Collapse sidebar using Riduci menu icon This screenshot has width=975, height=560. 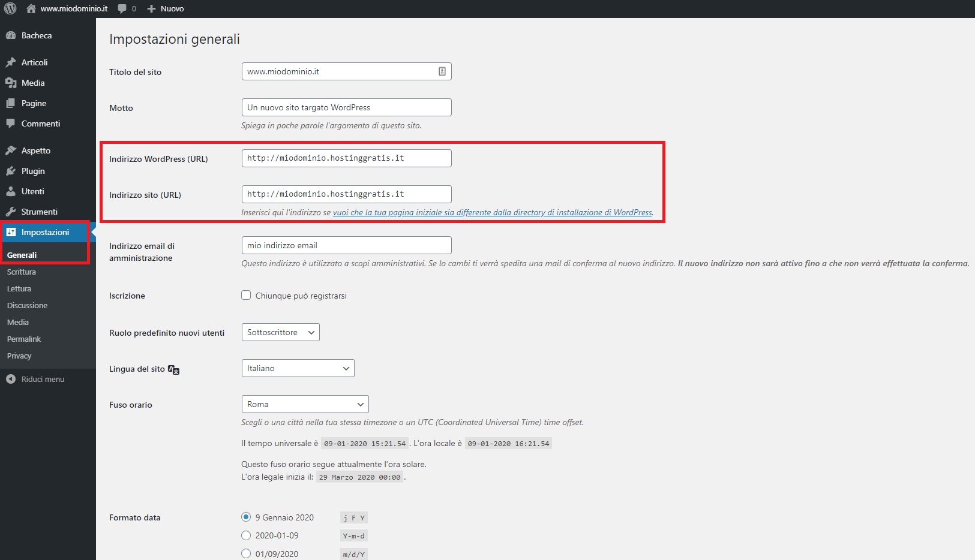(x=11, y=379)
